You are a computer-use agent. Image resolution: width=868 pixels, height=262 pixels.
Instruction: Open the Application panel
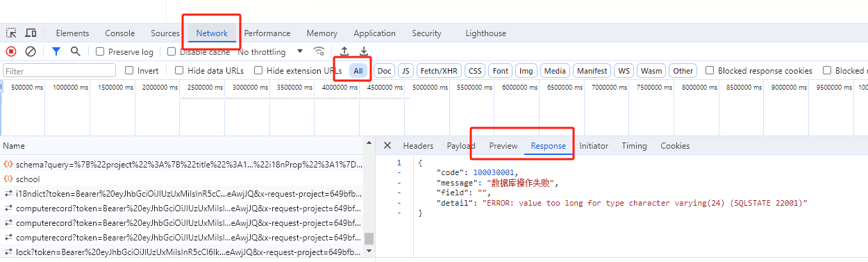click(374, 33)
